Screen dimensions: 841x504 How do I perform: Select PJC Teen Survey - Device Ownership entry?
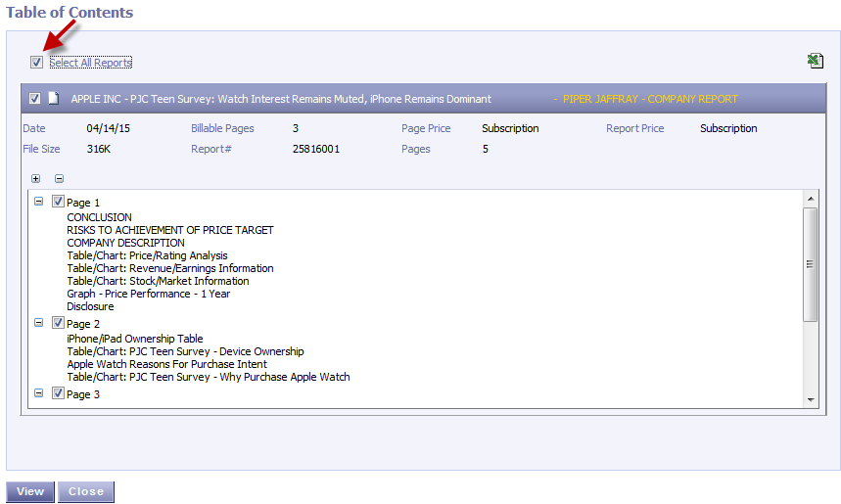(185, 351)
